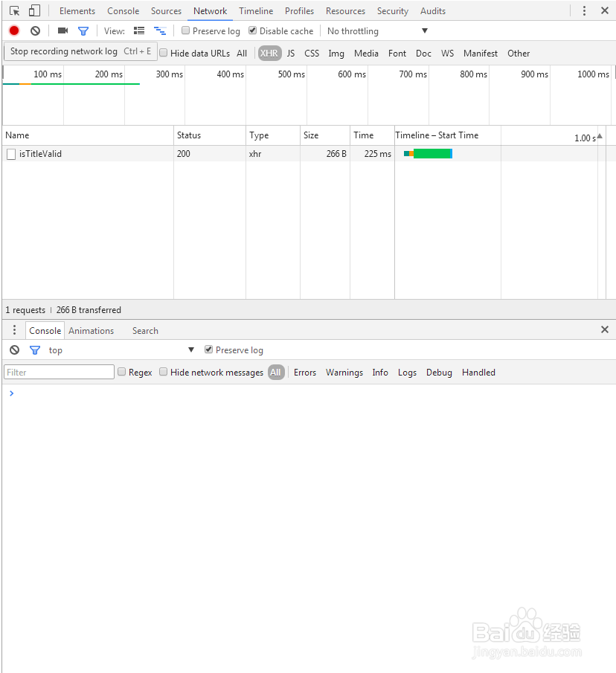
Task: Filter requests by JS
Action: (291, 54)
